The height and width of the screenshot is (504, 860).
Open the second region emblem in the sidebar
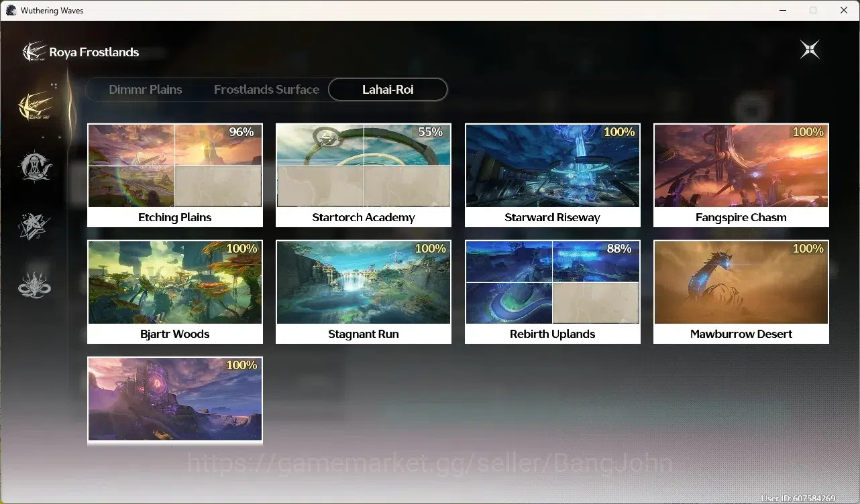tap(35, 166)
